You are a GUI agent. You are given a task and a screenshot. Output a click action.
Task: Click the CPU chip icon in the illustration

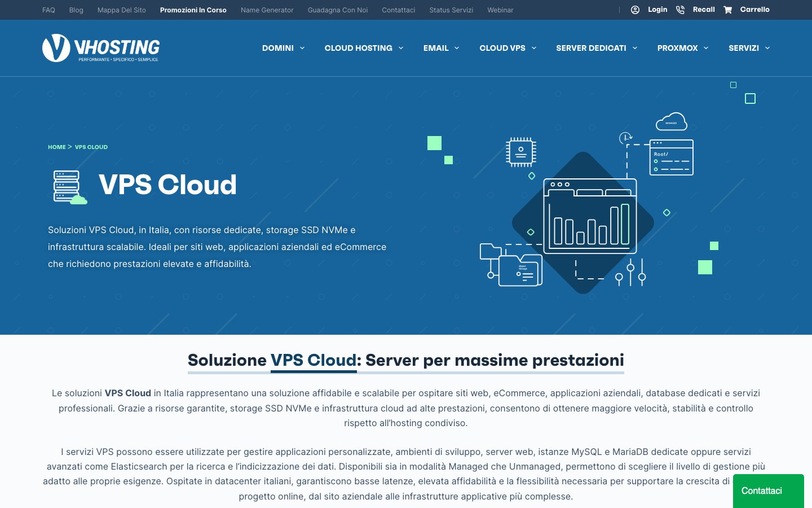(x=520, y=152)
